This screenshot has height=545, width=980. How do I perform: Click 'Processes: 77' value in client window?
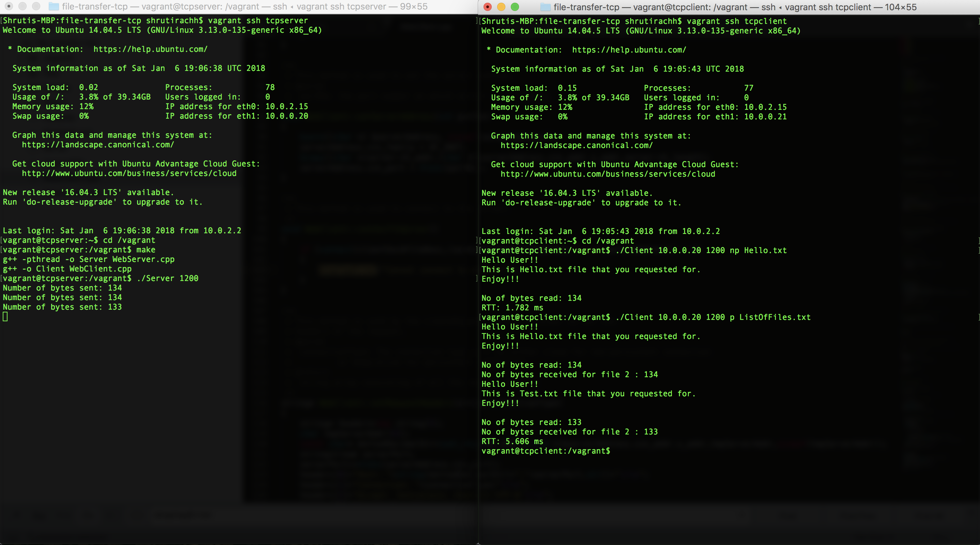749,88
